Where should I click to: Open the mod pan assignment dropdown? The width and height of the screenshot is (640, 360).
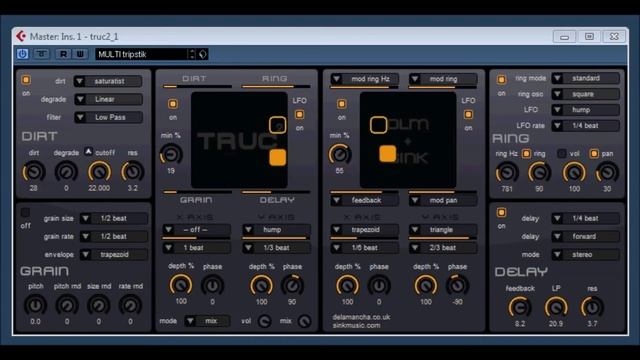pos(443,200)
